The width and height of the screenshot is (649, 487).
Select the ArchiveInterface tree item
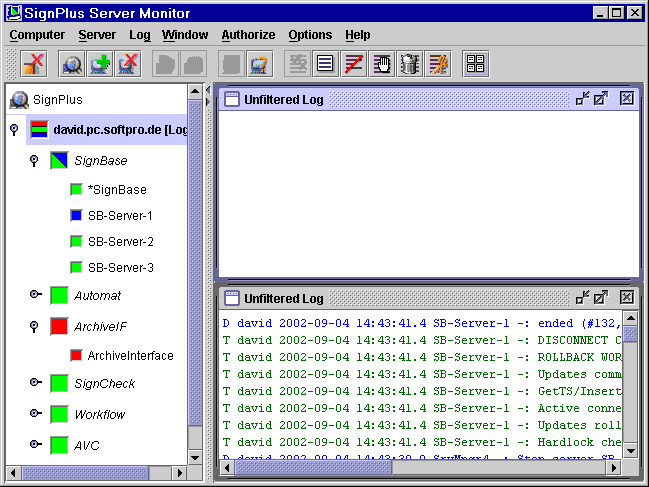(130, 356)
